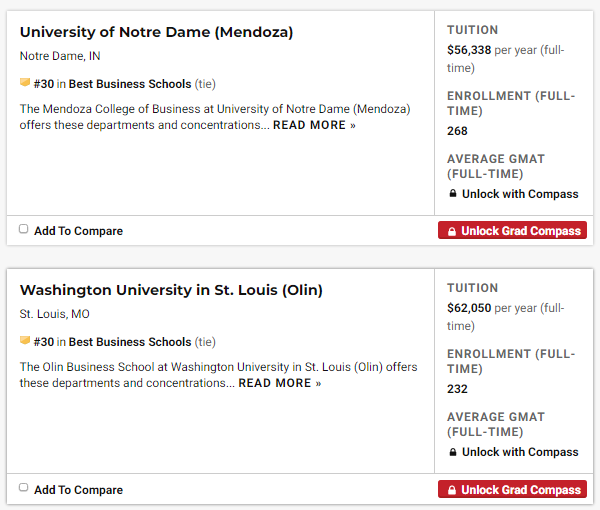Open Washington University in St. Louis (Olin) title
The image size is (600, 510).
point(171,290)
